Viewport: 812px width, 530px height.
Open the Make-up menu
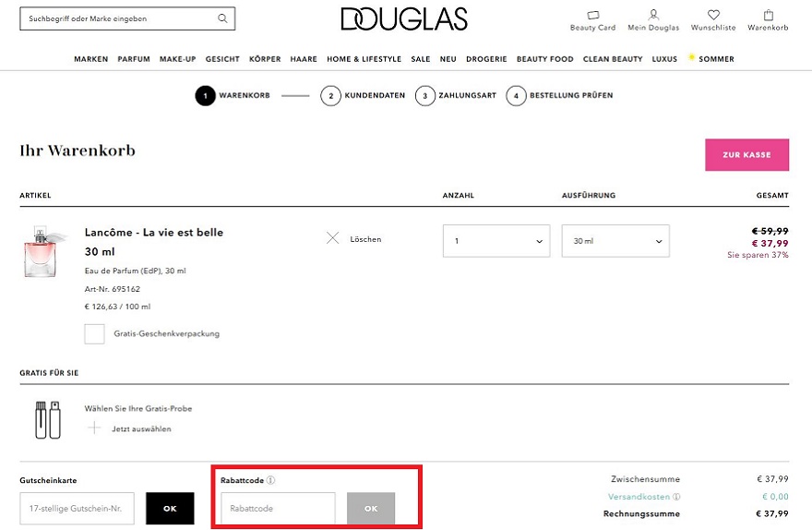click(177, 59)
